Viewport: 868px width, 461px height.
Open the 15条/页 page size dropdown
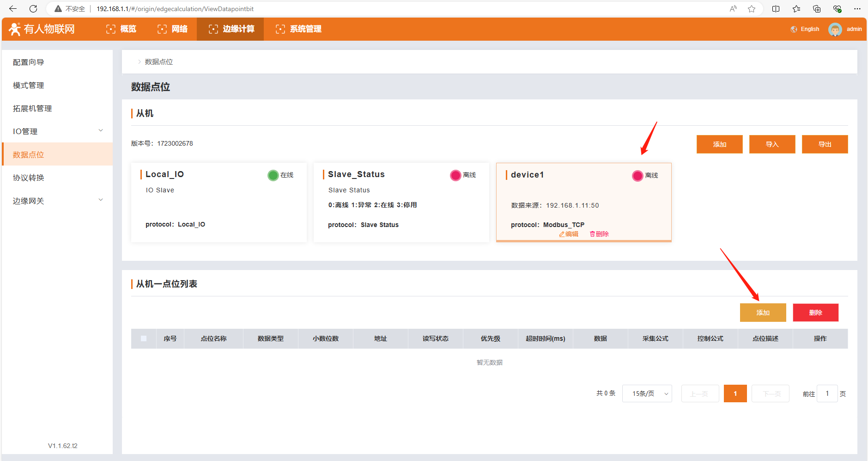(x=647, y=393)
